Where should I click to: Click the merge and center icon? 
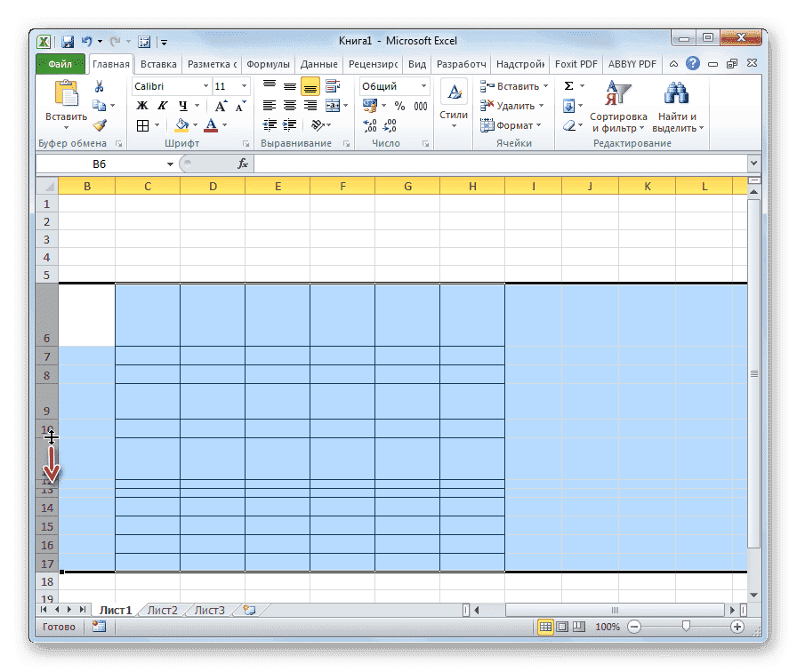click(x=334, y=106)
